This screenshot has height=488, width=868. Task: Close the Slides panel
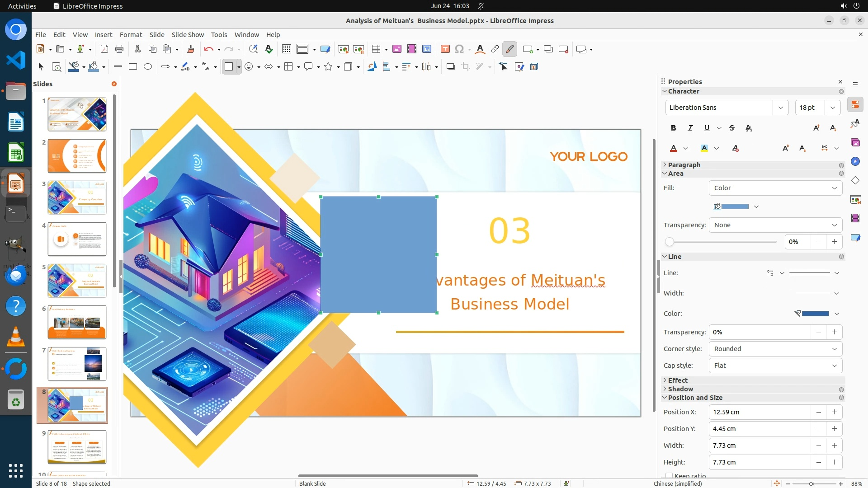pyautogui.click(x=114, y=84)
